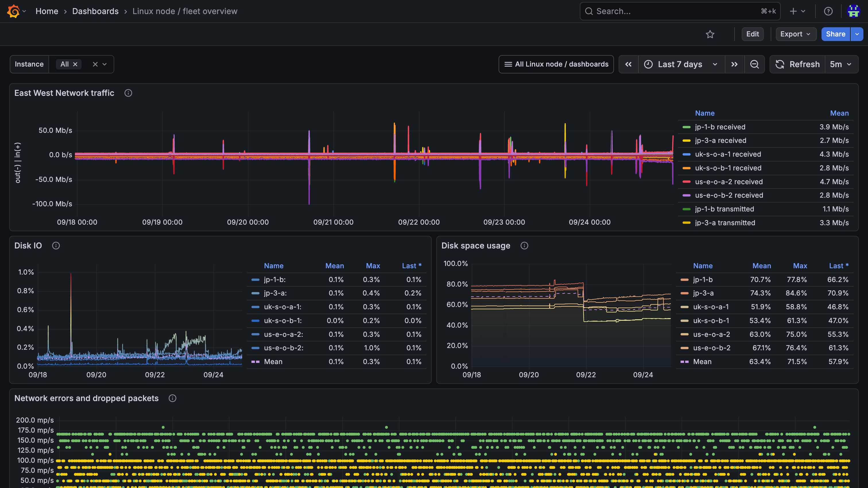Refresh the dashboard
This screenshot has width=868, height=488.
point(798,64)
